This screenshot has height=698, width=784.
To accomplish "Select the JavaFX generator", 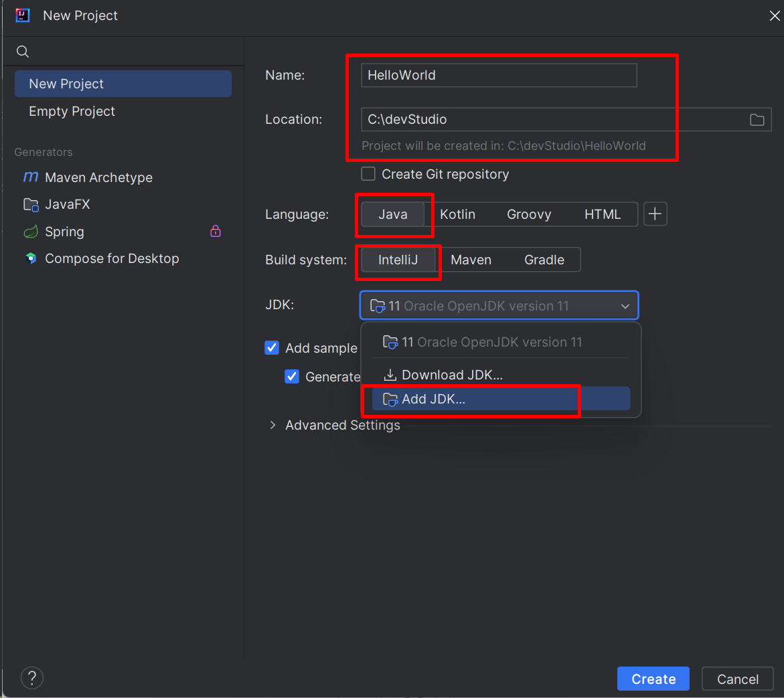I will coord(56,204).
